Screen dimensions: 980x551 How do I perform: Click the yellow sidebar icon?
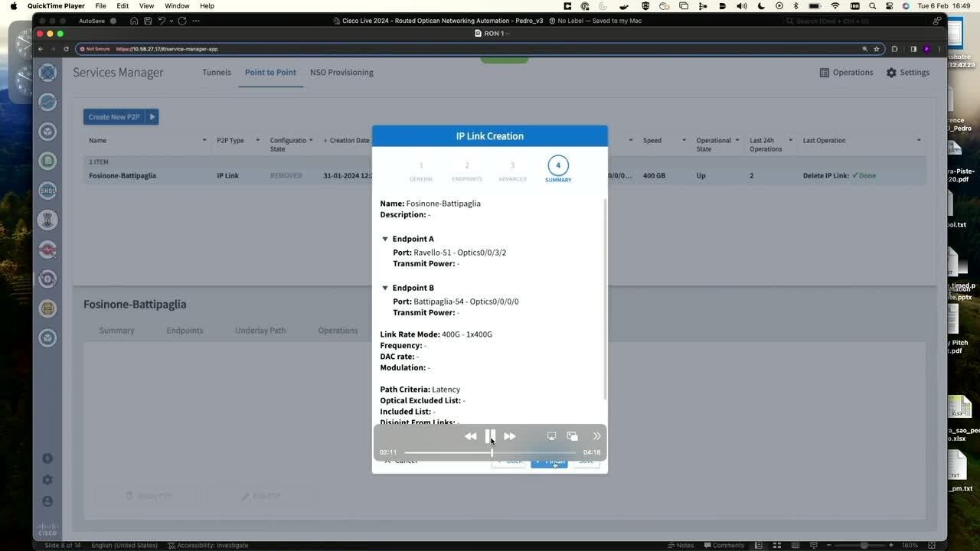tap(47, 308)
